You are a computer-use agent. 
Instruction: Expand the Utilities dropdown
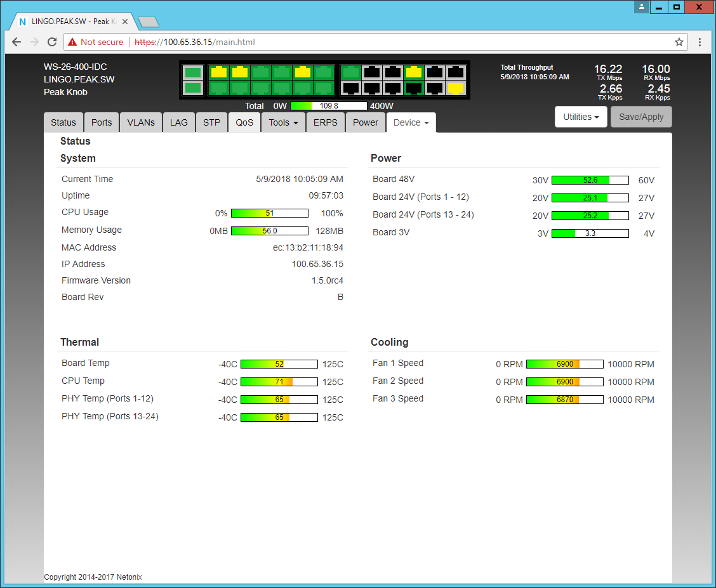pyautogui.click(x=581, y=117)
